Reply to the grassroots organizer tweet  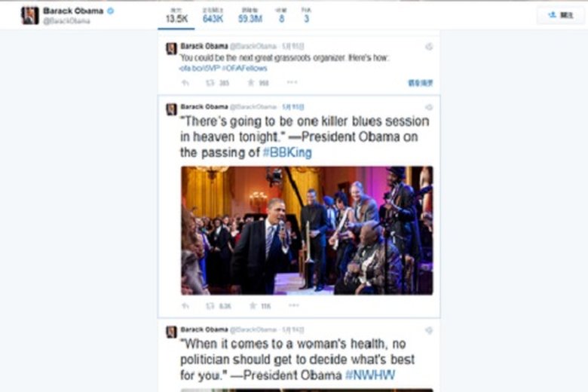point(185,83)
